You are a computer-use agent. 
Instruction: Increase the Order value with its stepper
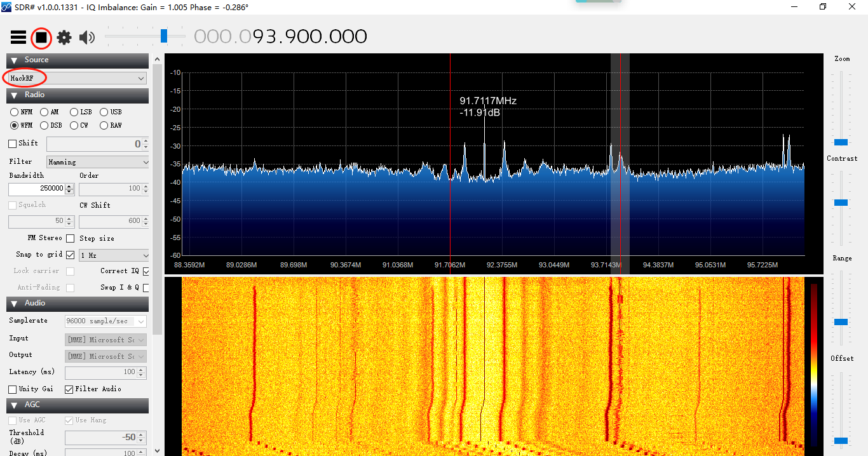pos(144,185)
